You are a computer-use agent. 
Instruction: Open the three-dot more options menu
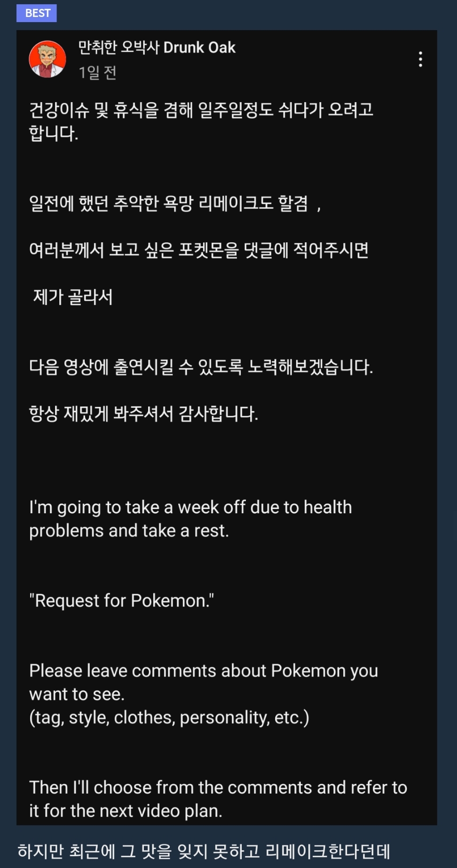(420, 59)
